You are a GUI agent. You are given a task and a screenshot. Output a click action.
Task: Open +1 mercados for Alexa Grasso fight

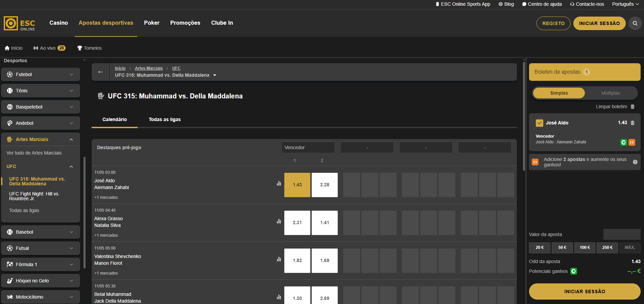(x=106, y=235)
